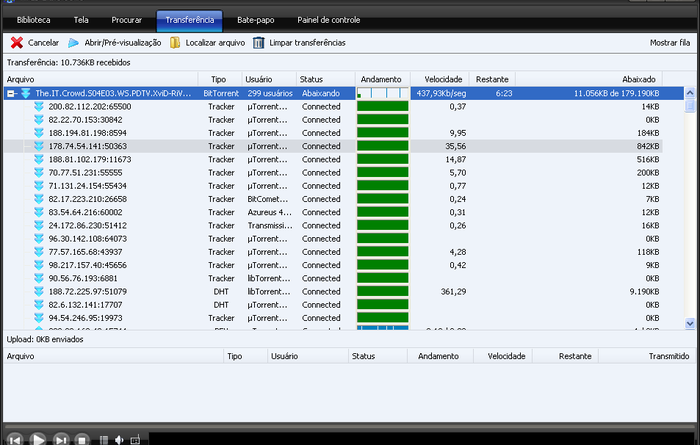Sort downloads by Velocidade column header
700x445 pixels.
pos(441,79)
